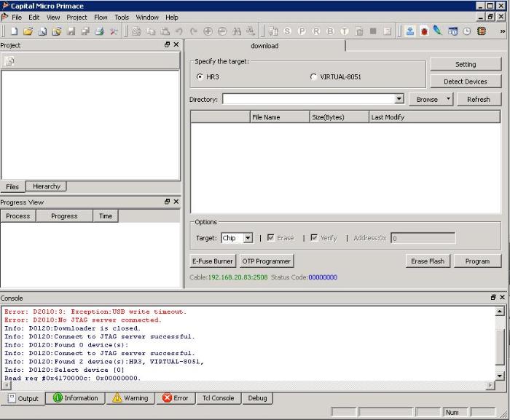Click the blue feather toolbar icon

(437, 31)
